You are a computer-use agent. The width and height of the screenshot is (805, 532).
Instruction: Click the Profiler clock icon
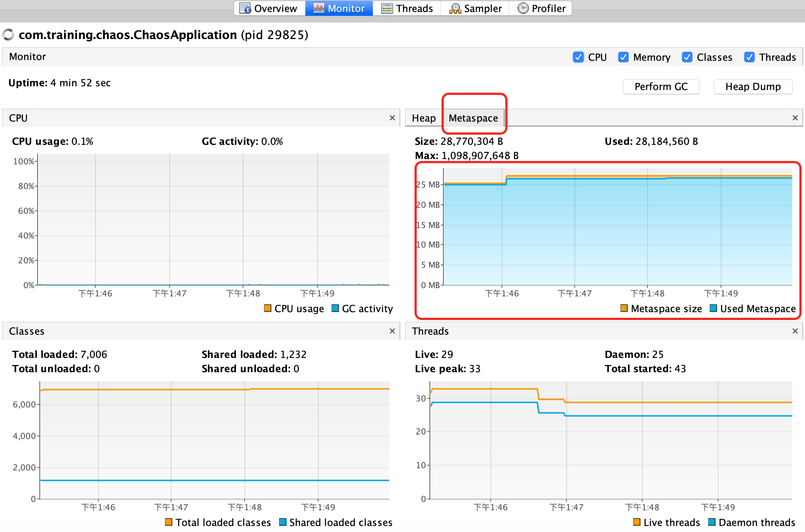[523, 8]
